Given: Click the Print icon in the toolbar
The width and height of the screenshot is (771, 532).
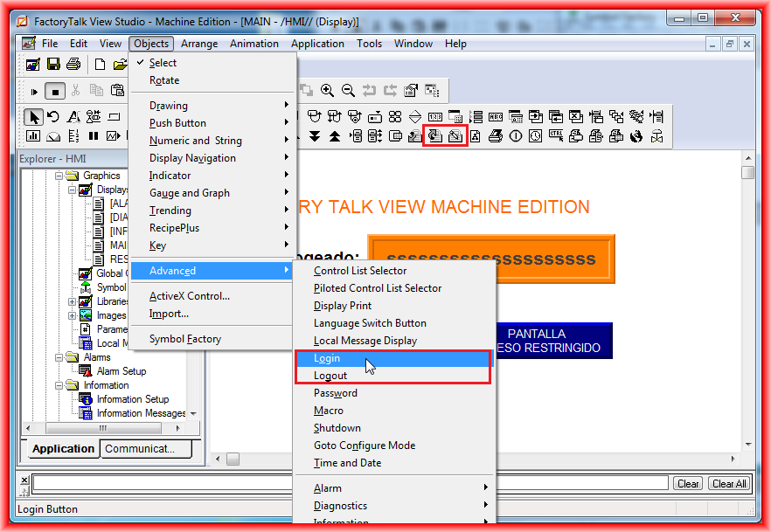Looking at the screenshot, I should [x=73, y=65].
